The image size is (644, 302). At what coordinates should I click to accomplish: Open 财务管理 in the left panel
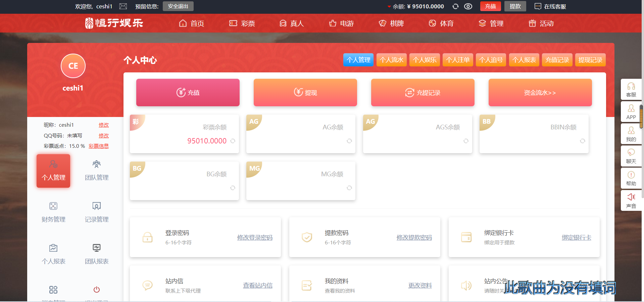[x=53, y=212]
